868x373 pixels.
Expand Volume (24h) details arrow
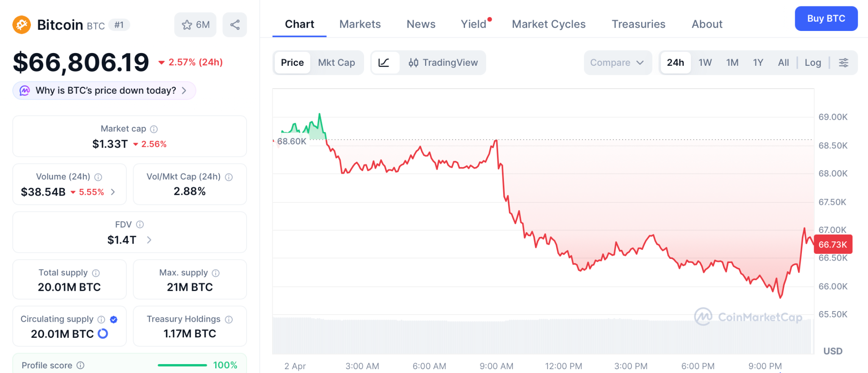tap(113, 192)
